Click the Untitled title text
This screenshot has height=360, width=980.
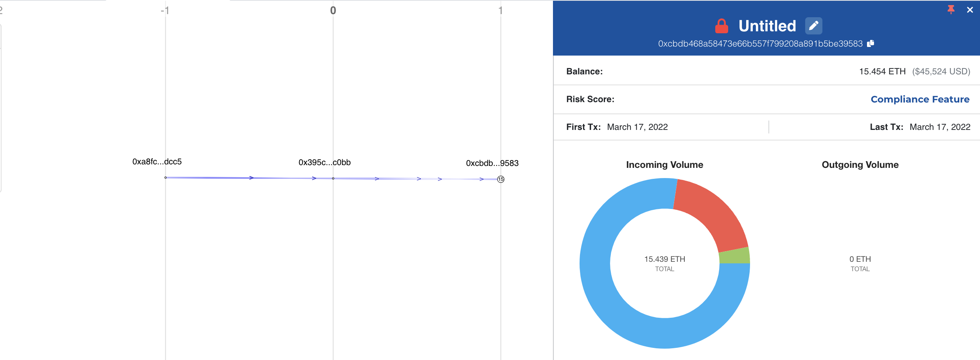click(x=767, y=26)
